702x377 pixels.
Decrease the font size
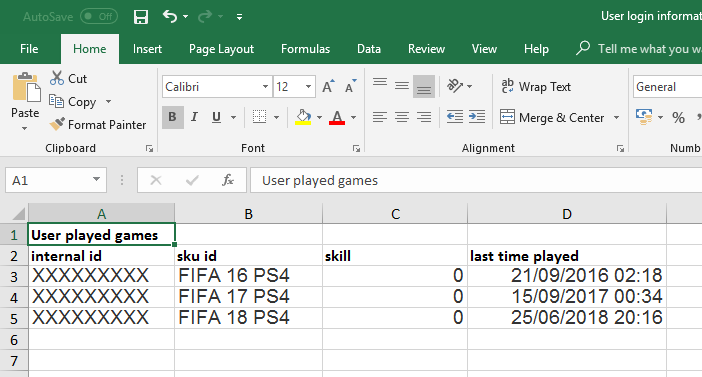351,86
